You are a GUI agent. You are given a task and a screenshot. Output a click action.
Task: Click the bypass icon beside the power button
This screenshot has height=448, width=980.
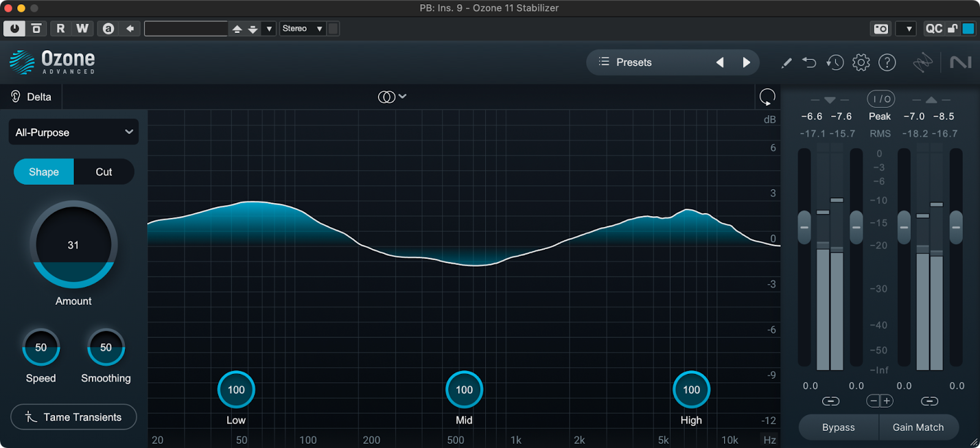point(36,28)
